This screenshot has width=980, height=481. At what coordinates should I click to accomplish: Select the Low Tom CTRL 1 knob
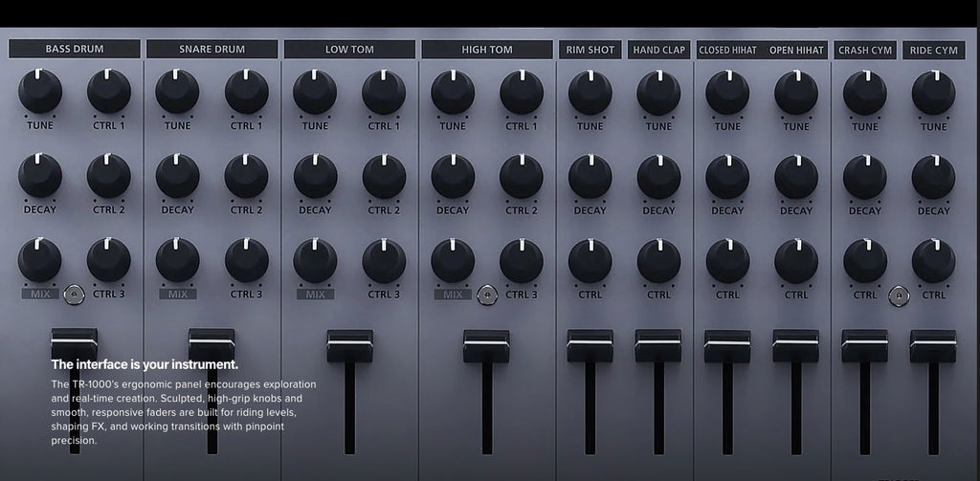(384, 92)
